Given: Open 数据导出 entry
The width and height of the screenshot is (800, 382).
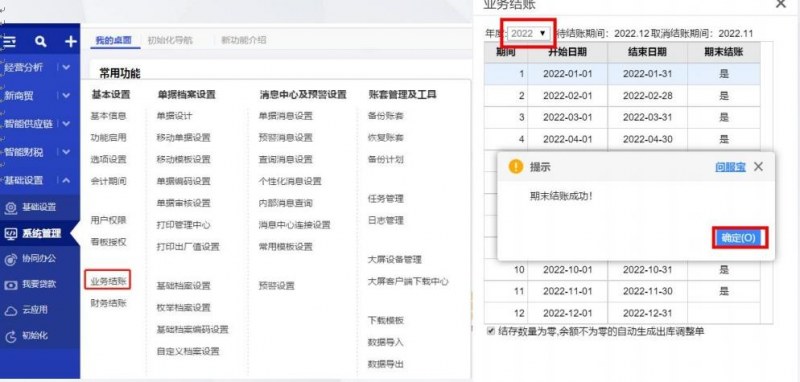Looking at the screenshot, I should [386, 364].
